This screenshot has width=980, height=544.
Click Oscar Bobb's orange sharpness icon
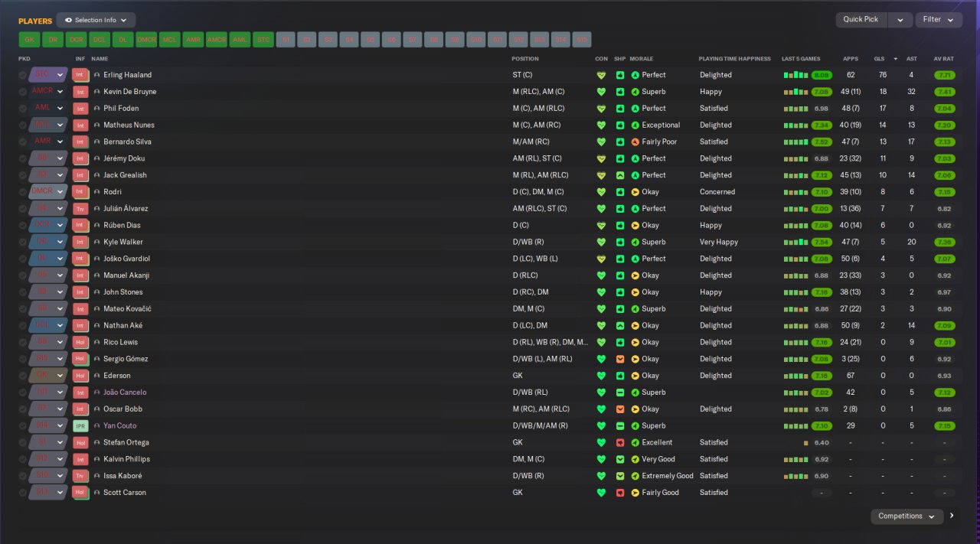pyautogui.click(x=620, y=409)
